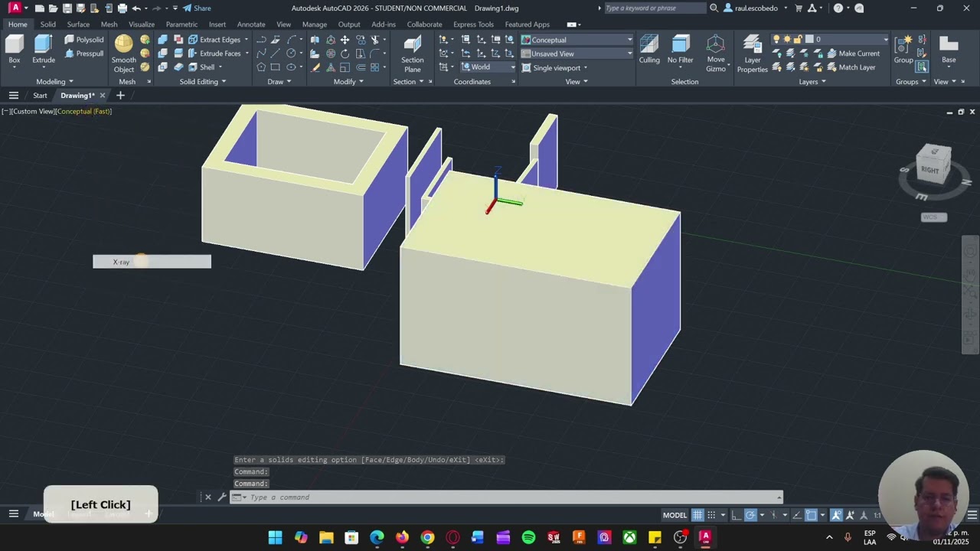Open the visual style Conceptual dropdown
This screenshot has height=551, width=980.
pos(577,40)
